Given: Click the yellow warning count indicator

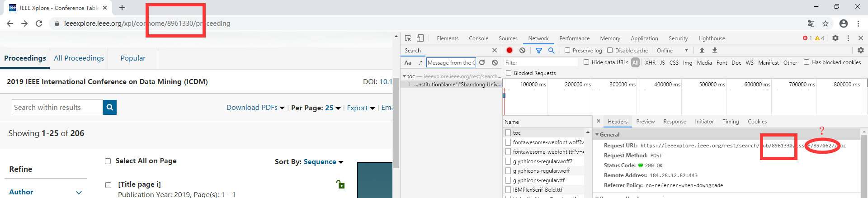Looking at the screenshot, I should [x=820, y=38].
